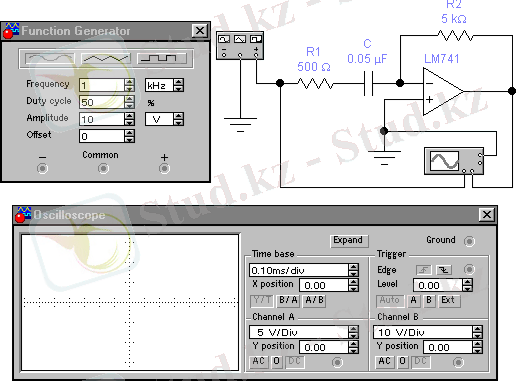Click the LM741 op-amp symbol

443,91
